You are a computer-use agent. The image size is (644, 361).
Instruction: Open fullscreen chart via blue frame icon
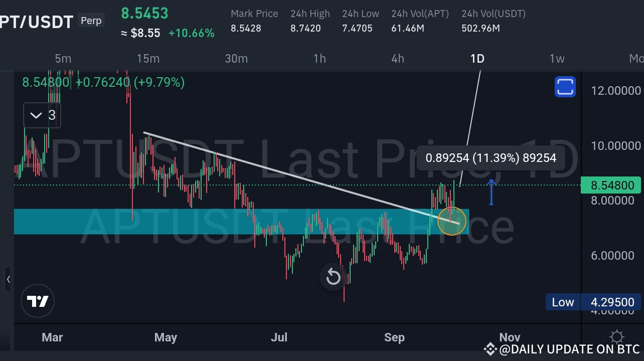click(x=565, y=87)
